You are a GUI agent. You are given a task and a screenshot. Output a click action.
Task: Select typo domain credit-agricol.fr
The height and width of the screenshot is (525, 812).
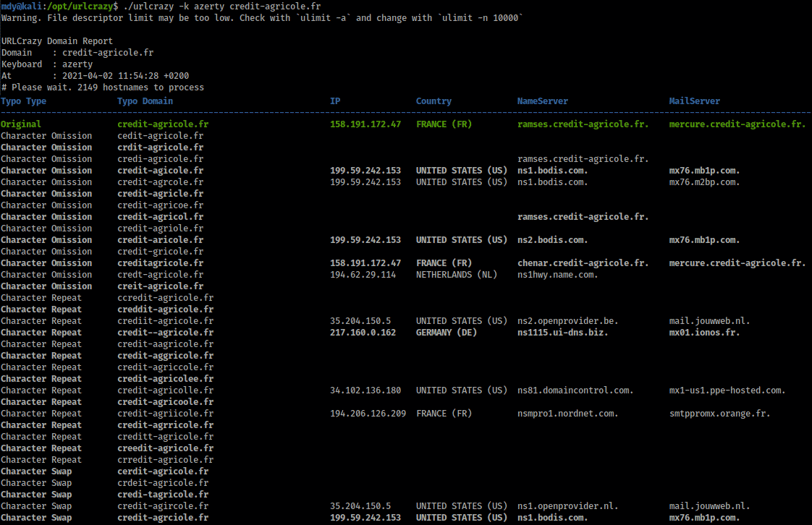[x=161, y=217]
